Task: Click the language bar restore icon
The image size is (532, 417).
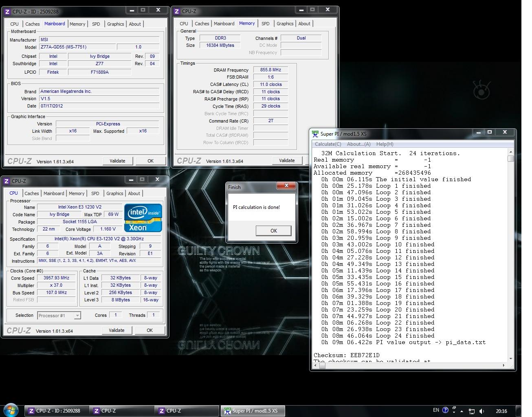Action: click(454, 408)
